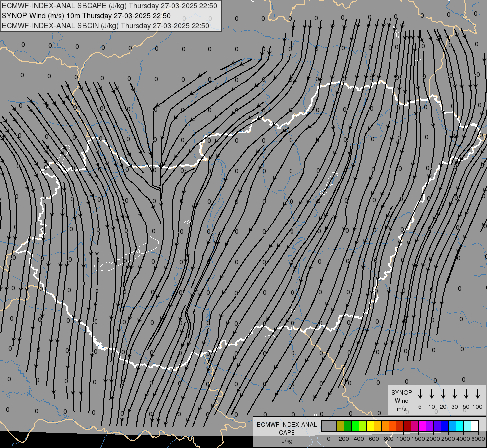Select the SYNOP Wind 10m title line
The image size is (487, 448).
click(x=87, y=16)
